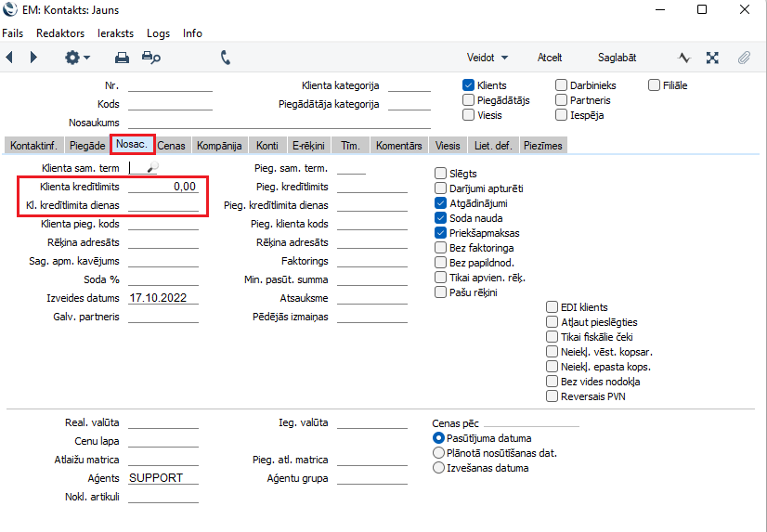Expand the Veidot dropdown
The width and height of the screenshot is (767, 532).
coord(487,58)
